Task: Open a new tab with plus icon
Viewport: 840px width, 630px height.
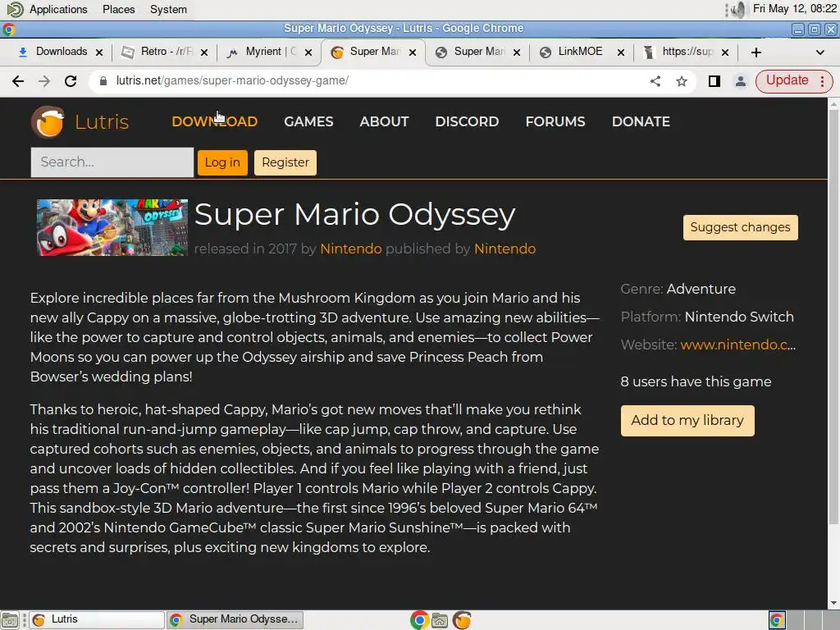Action: (756, 52)
